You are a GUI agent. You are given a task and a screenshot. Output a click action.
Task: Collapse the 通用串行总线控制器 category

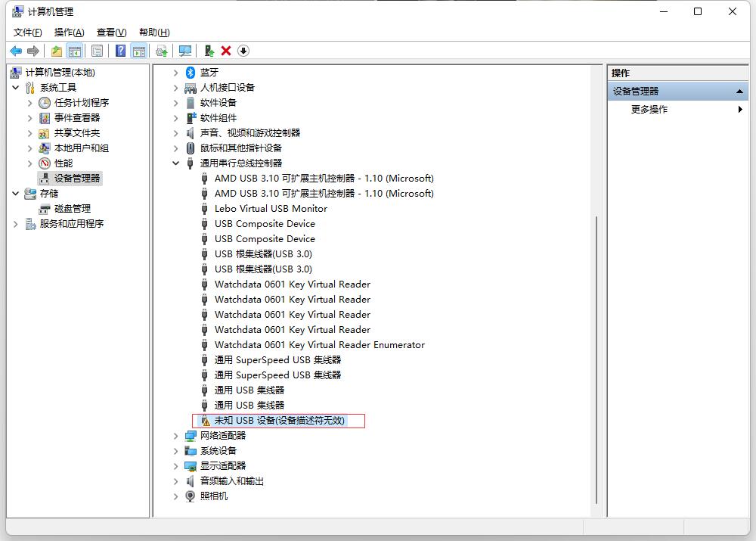[x=175, y=163]
